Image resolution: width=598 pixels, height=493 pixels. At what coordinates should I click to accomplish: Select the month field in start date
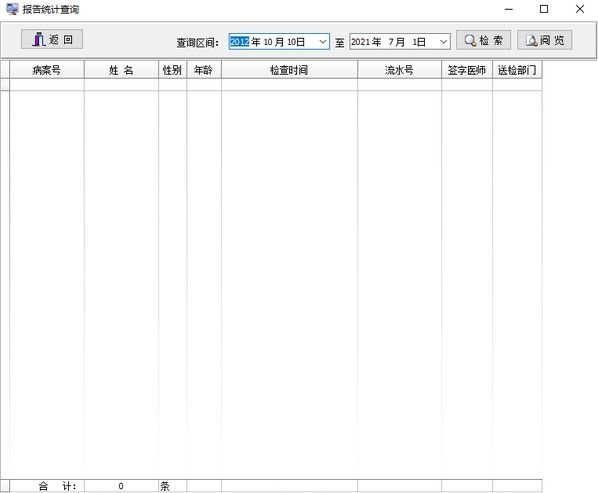point(267,42)
